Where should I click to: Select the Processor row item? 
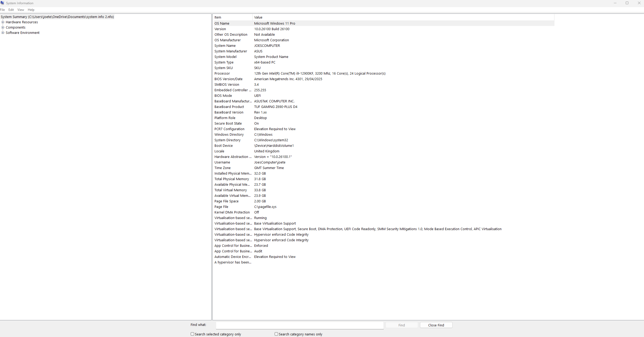pos(222,74)
